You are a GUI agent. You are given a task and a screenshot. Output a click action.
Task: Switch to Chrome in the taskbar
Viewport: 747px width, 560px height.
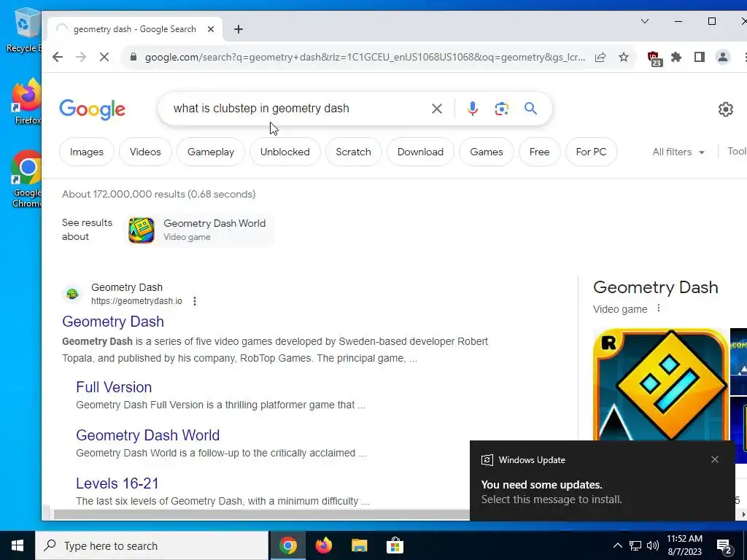287,545
